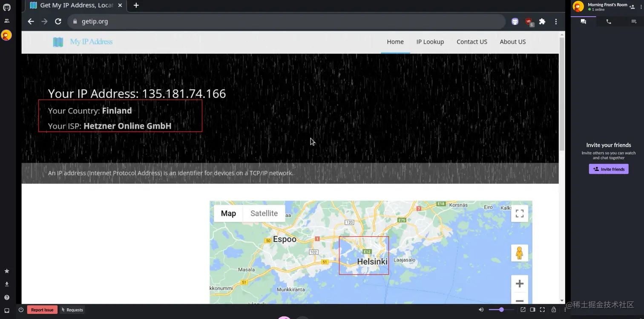This screenshot has height=319, width=644.
Task: Click the Espoo label on the map
Action: (x=285, y=239)
